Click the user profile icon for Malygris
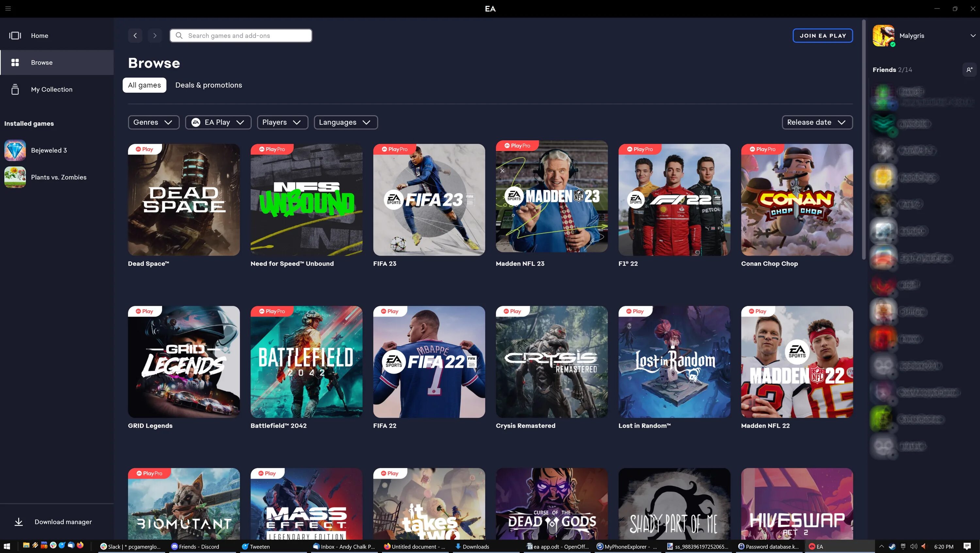980x553 pixels. coord(883,35)
